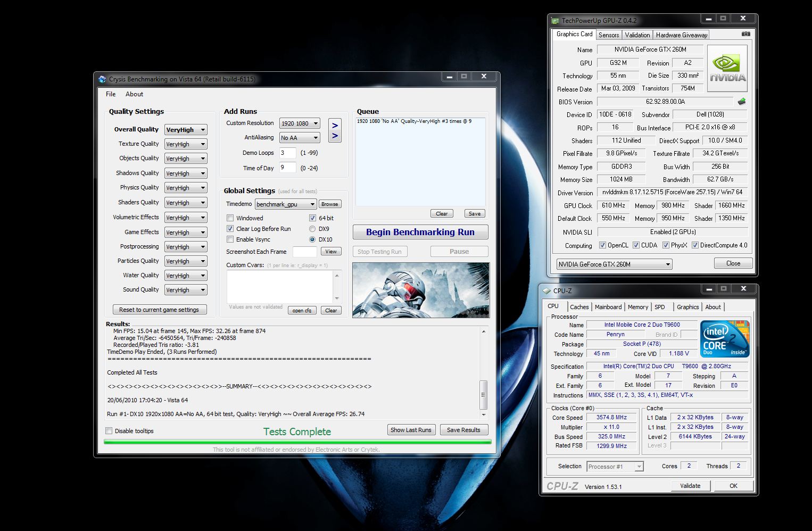Click the lower add-run arrow button
Screen dimensions: 812x531
coord(335,136)
